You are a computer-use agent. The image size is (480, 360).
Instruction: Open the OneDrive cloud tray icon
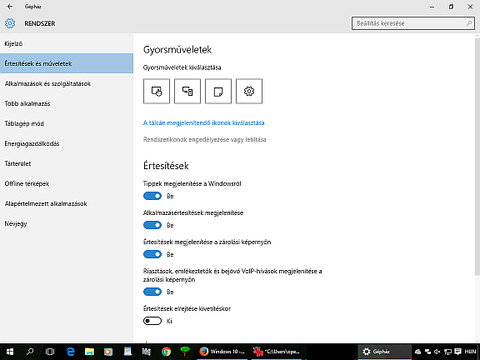point(418,352)
